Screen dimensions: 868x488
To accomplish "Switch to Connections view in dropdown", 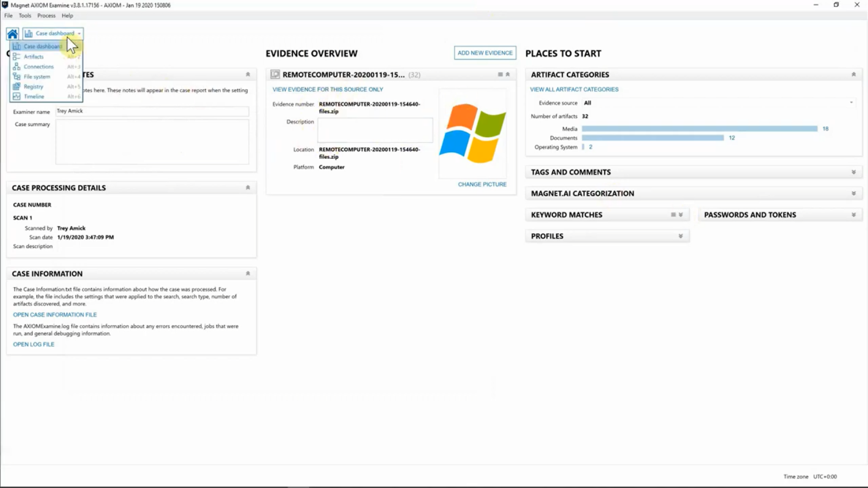I will pos(46,67).
